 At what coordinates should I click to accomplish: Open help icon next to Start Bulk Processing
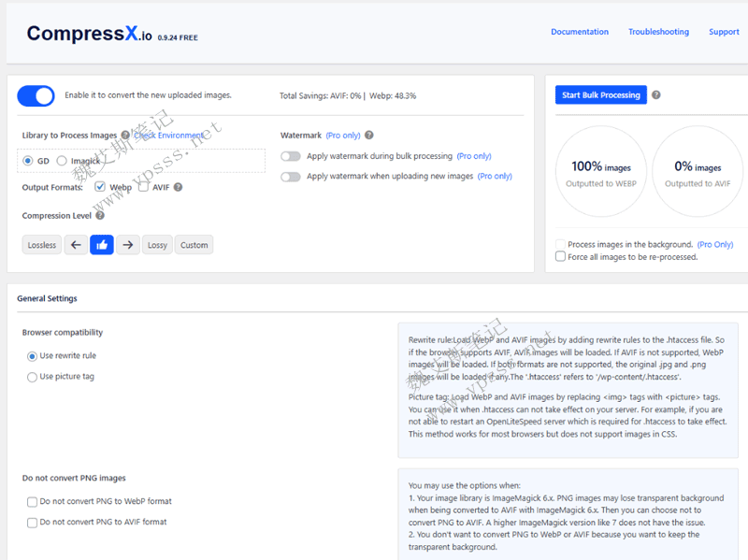click(x=656, y=95)
